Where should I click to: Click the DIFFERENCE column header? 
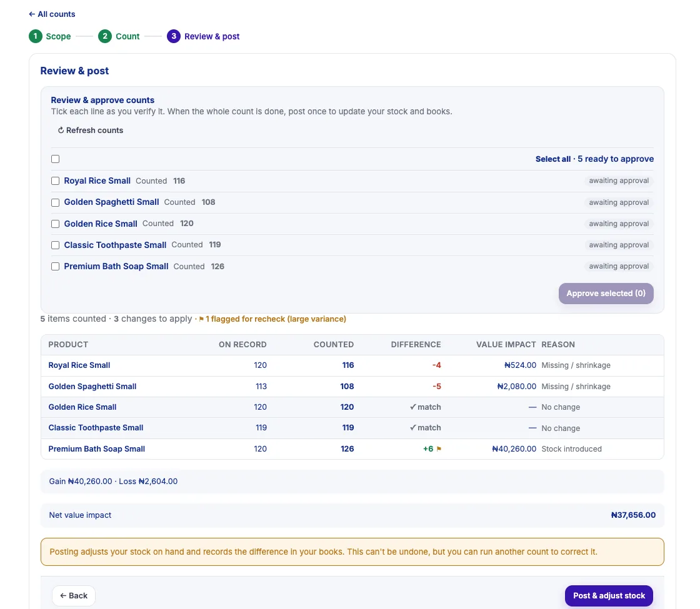(416, 344)
